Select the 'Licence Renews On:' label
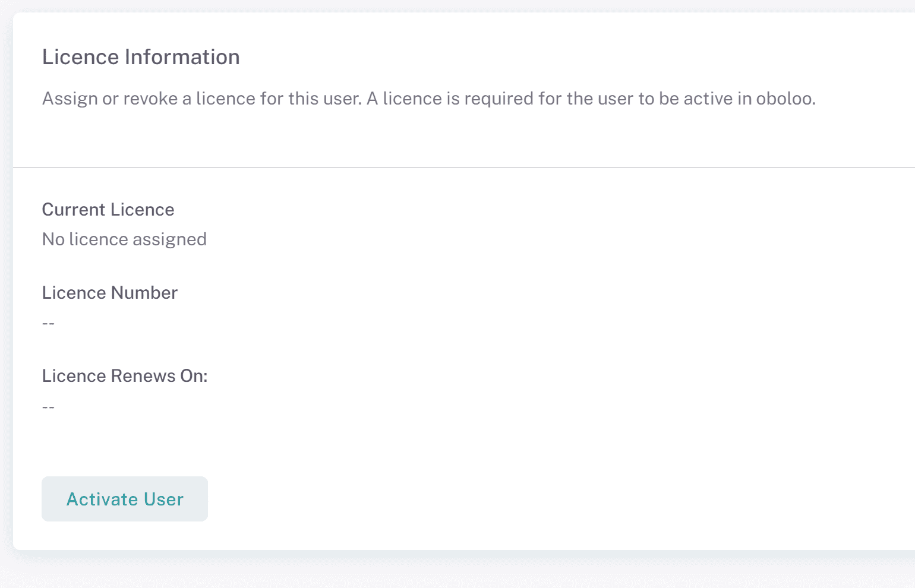 [x=125, y=376]
